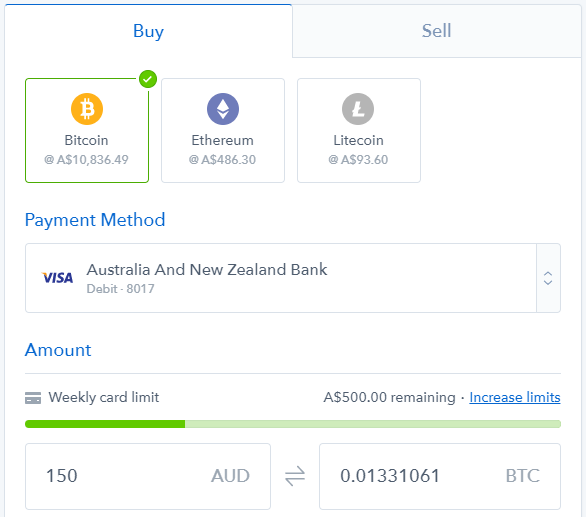Click the gray Litecoin logo icon
586x517 pixels.
point(358,109)
